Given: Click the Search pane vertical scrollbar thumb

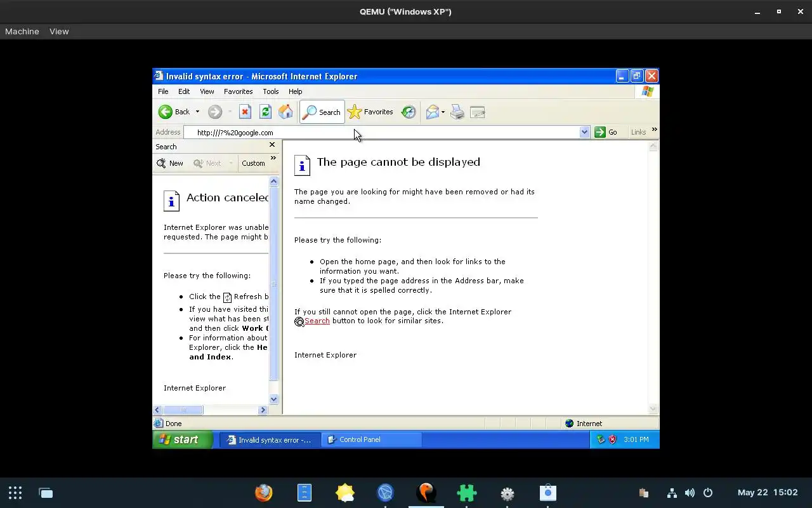Looking at the screenshot, I should tap(274, 283).
